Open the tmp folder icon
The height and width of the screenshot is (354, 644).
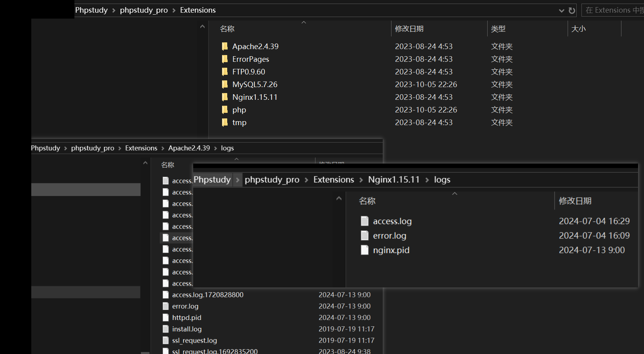coord(225,122)
